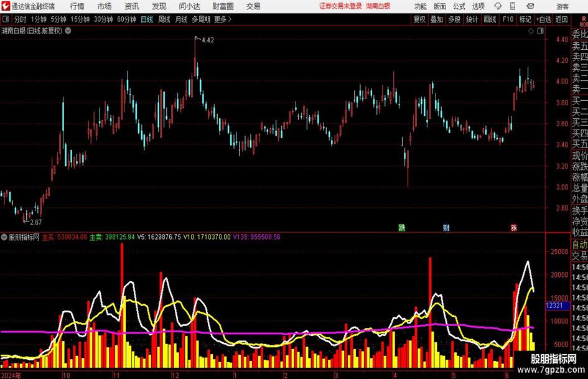
Task: Click the red 涨 event marker
Action: click(x=513, y=227)
